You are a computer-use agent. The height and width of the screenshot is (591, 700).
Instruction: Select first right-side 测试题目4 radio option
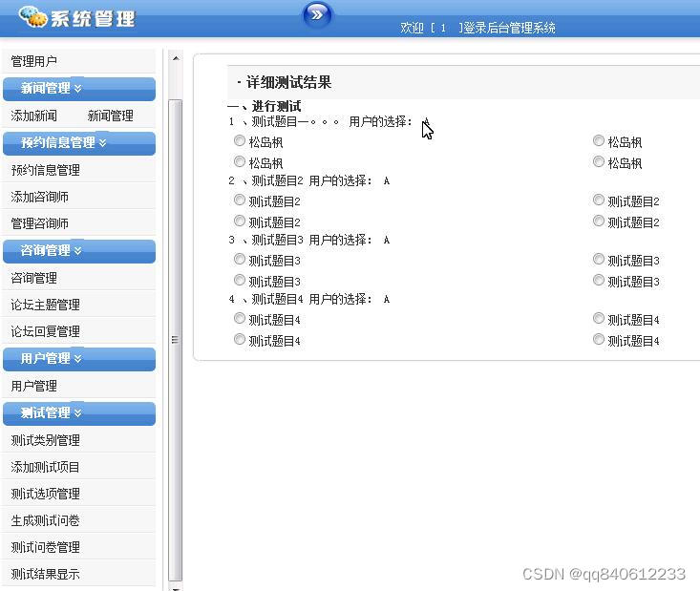click(599, 318)
